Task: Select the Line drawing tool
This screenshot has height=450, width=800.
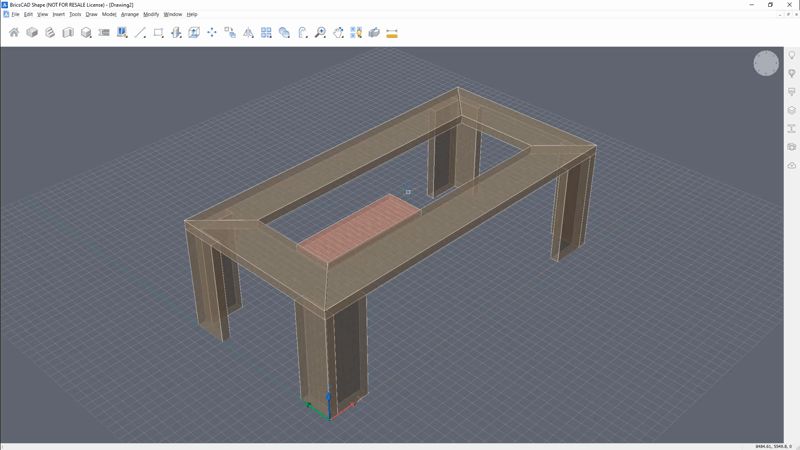Action: [x=140, y=33]
